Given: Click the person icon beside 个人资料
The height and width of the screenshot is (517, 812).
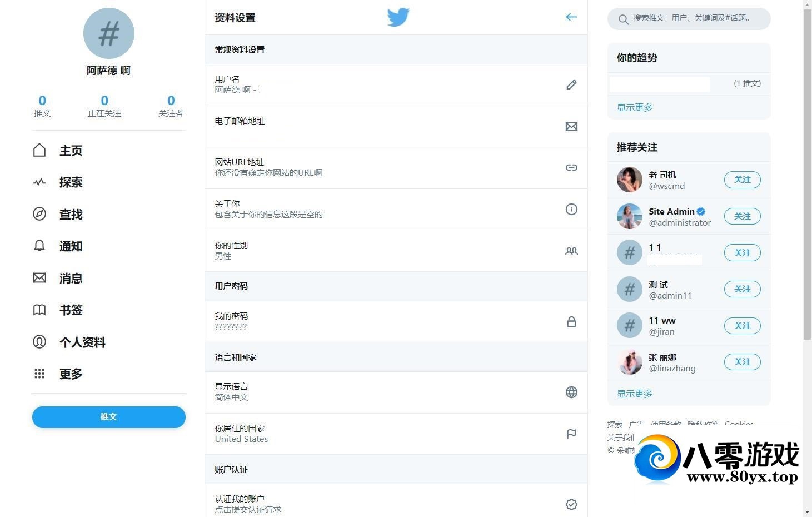Looking at the screenshot, I should click(39, 342).
